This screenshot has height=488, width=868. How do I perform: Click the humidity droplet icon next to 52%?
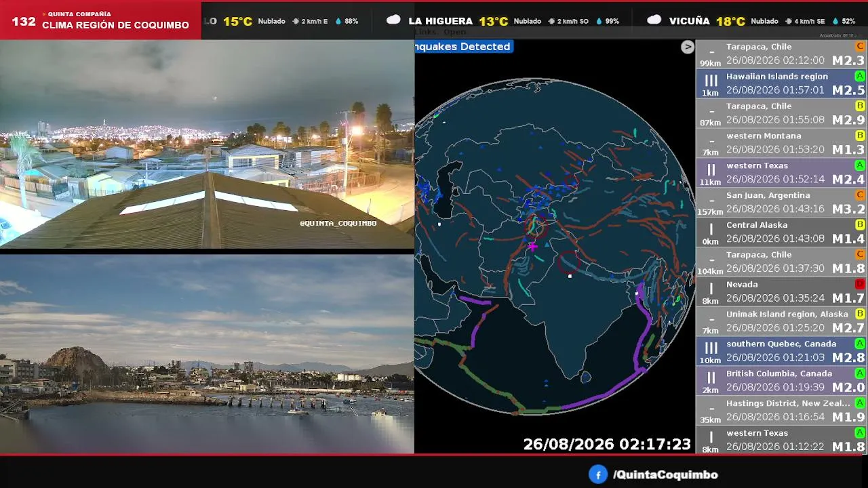pyautogui.click(x=835, y=21)
